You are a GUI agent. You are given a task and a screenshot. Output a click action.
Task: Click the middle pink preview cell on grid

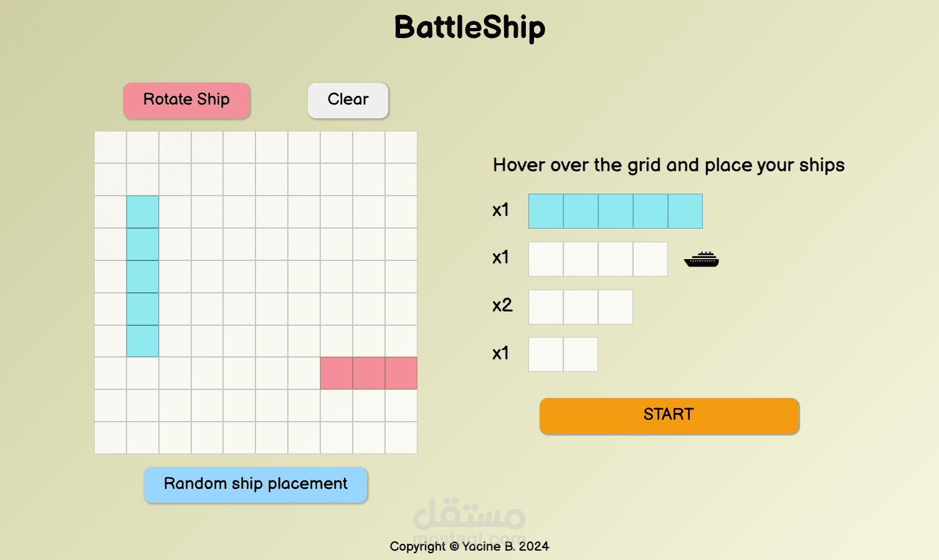click(x=369, y=373)
